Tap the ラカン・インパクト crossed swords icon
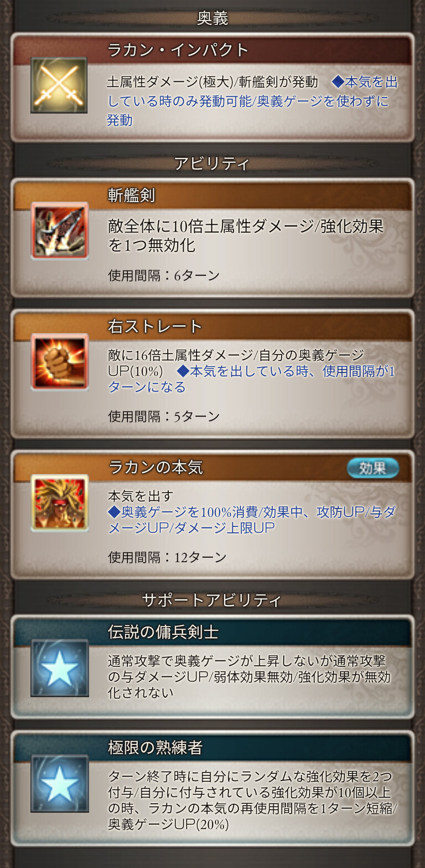425x868 pixels. click(x=59, y=85)
